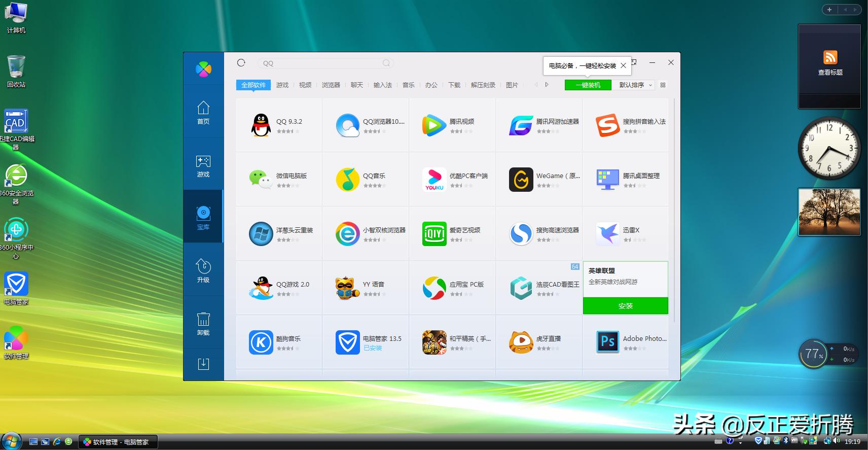Switch to the 办公 category tab
Screen dimensions: 868x450
[431, 85]
